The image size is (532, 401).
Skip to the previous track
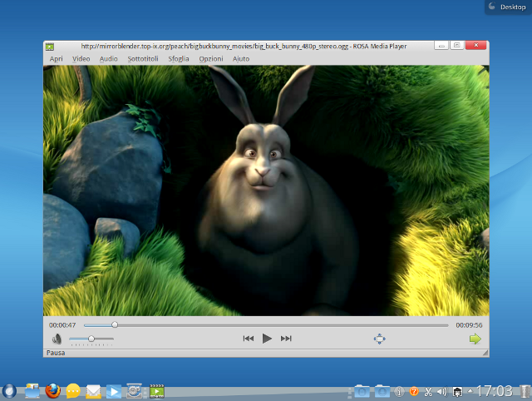(248, 339)
